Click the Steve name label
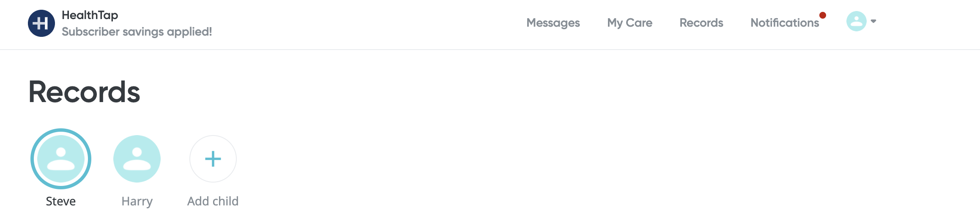980x216 pixels. (61, 201)
